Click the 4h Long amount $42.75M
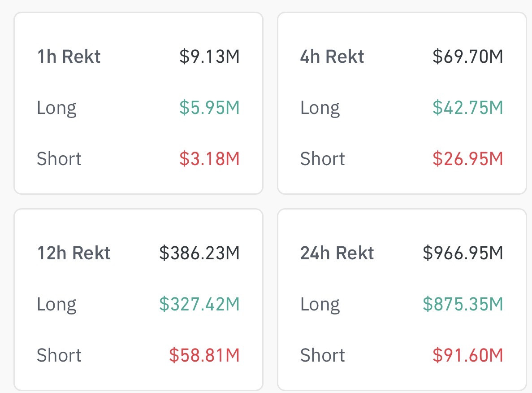The image size is (532, 393). click(x=467, y=108)
